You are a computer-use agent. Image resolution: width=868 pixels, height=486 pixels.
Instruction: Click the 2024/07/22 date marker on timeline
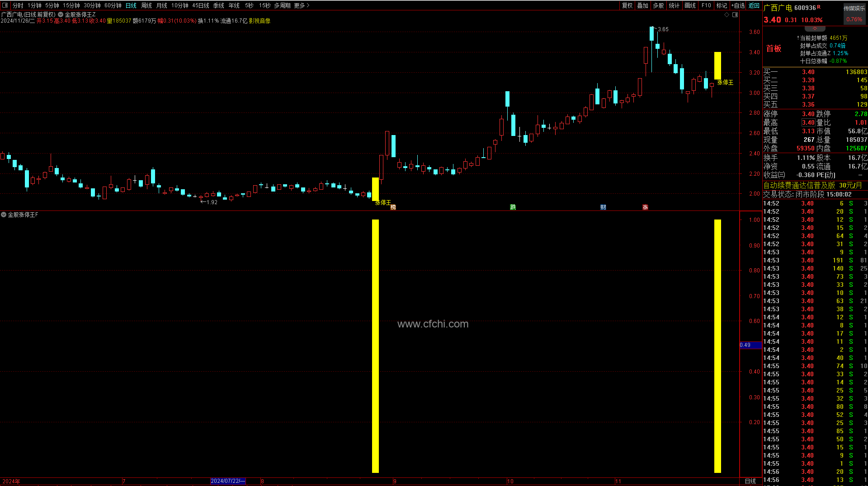(228, 481)
